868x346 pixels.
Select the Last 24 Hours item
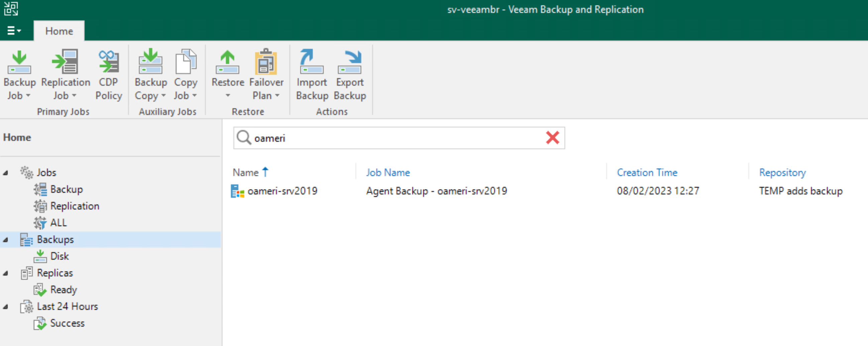pyautogui.click(x=68, y=307)
